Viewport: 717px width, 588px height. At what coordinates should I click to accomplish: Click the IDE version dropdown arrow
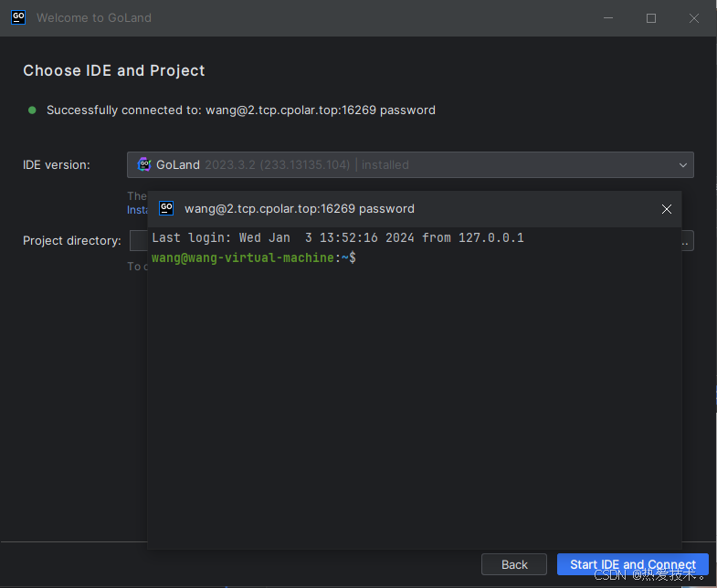(x=682, y=165)
